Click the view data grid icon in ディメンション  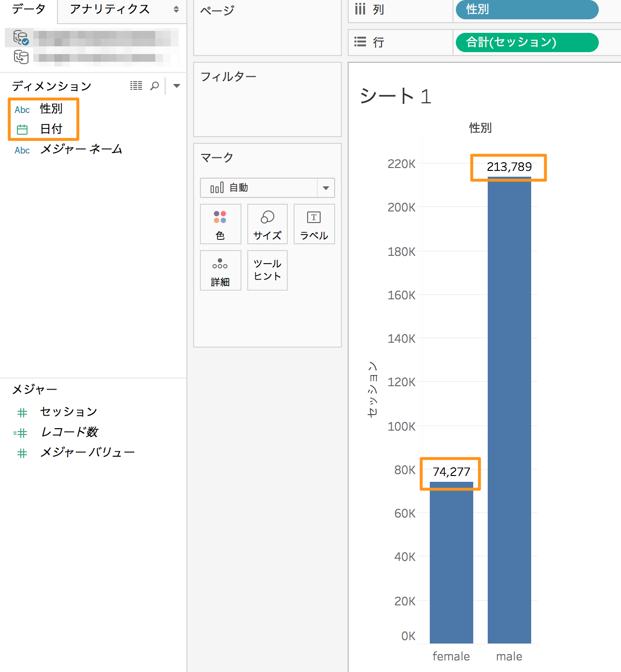(136, 85)
